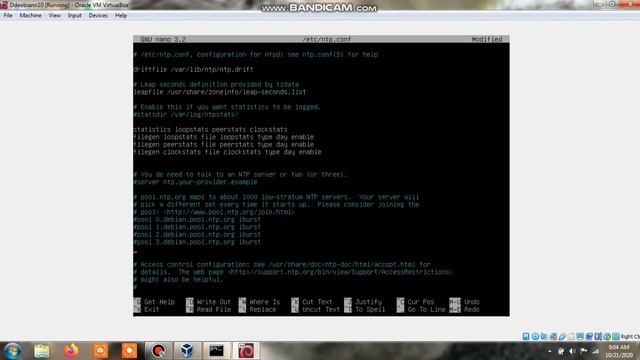Click the Where Is shortcut label
The height and width of the screenshot is (360, 640).
pos(264,302)
